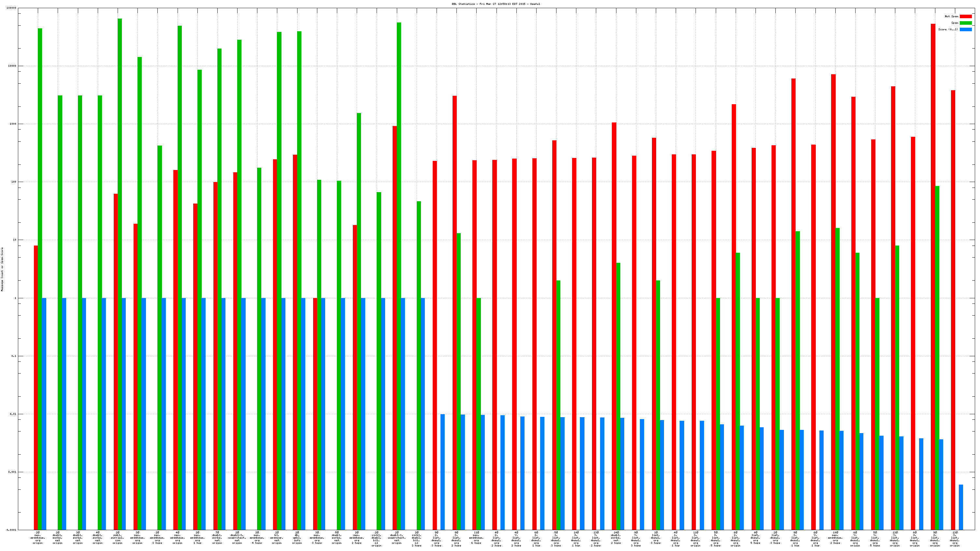Click the Message Count or Spam Score axis label
The height and width of the screenshot is (551, 980).
[2, 269]
